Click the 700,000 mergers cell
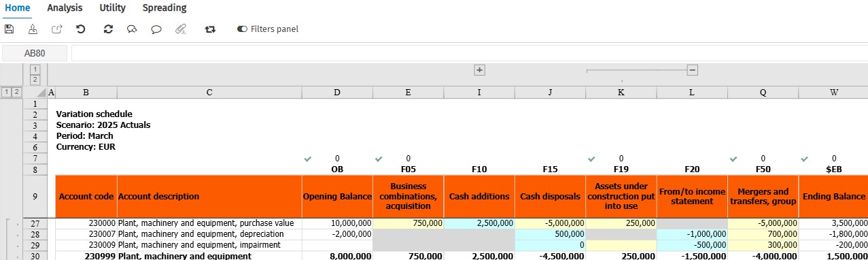 (763, 233)
